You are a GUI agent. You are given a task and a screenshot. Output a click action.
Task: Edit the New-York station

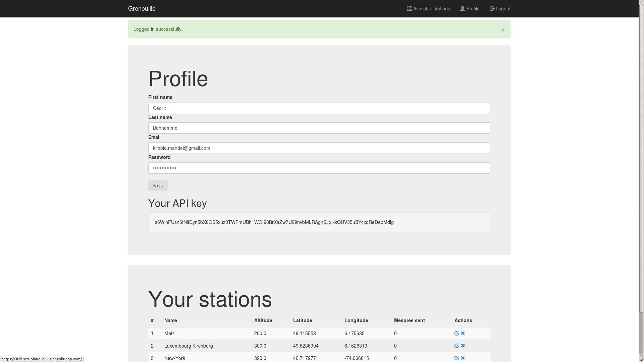[457, 358]
